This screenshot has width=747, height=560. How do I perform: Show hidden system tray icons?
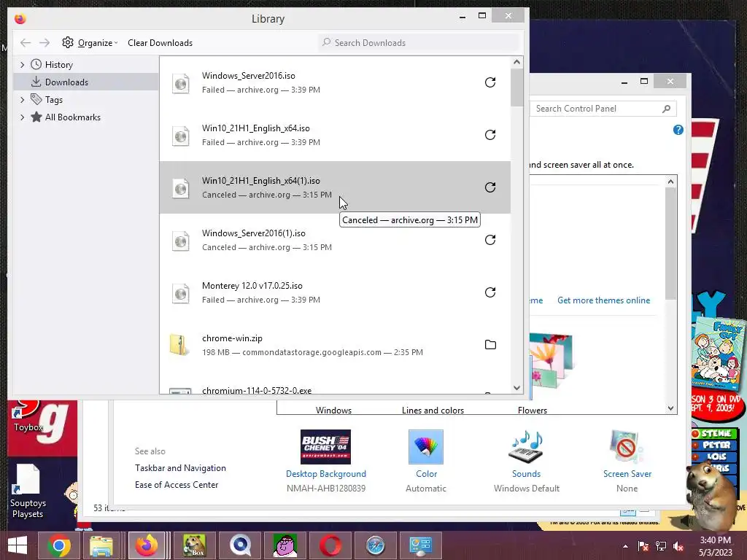pos(625,546)
